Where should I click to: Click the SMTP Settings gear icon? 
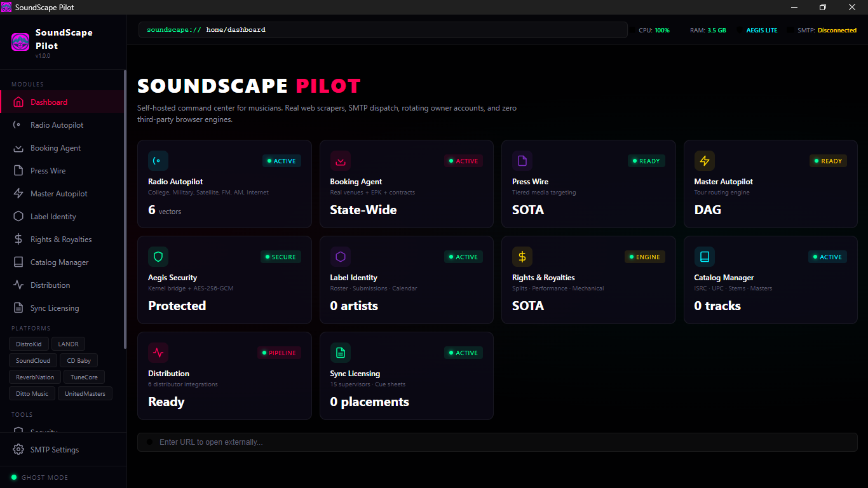18,450
